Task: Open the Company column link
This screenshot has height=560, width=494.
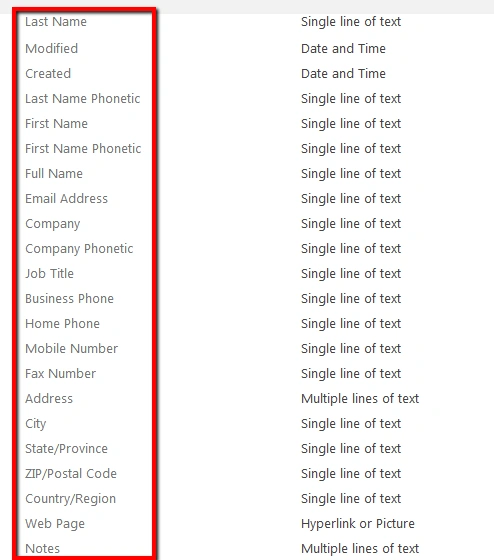Action: [x=53, y=224]
